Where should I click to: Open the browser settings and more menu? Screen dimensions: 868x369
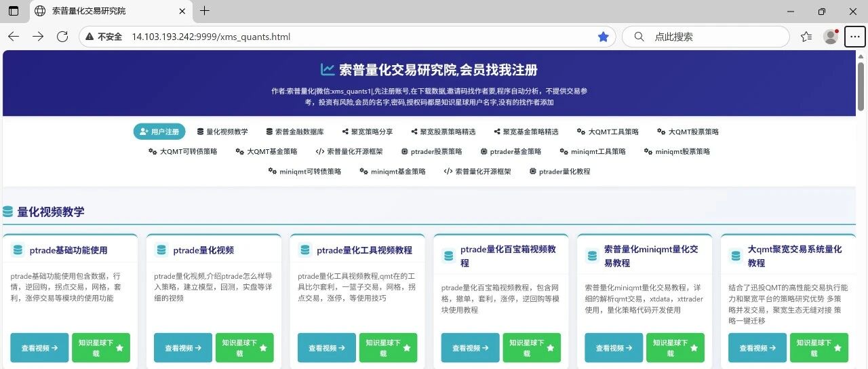point(855,37)
